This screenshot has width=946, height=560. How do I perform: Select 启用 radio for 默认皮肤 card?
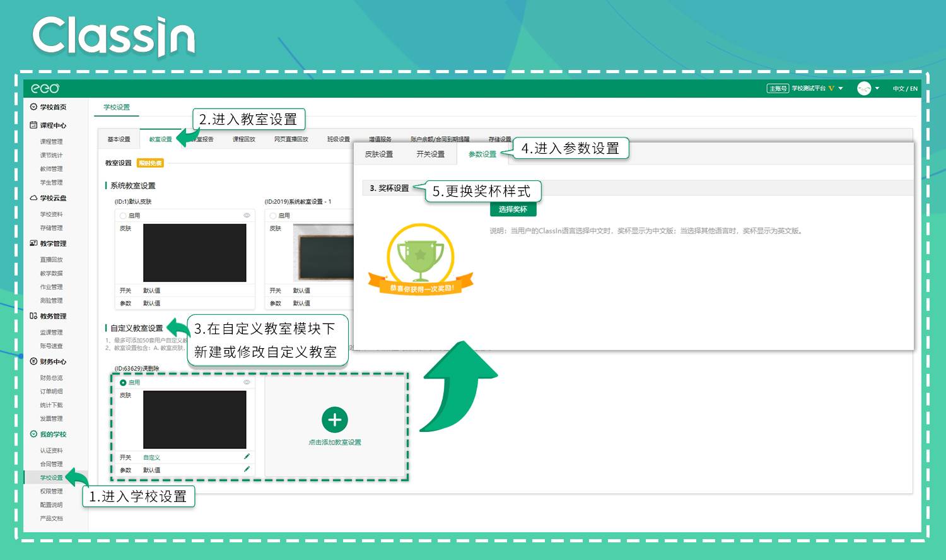coord(123,216)
